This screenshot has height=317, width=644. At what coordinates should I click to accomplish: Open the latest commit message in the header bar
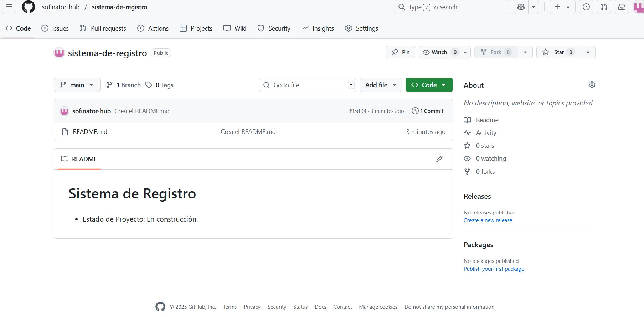[142, 111]
